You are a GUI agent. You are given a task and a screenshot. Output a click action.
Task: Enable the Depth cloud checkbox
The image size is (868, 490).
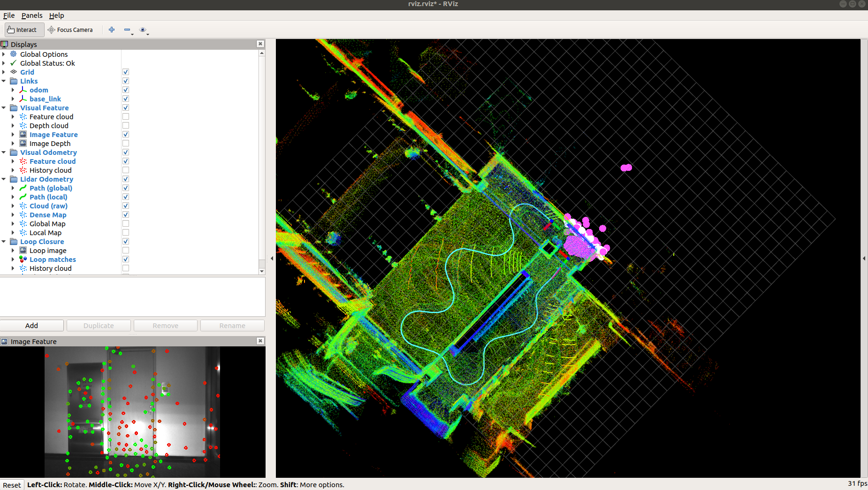(x=126, y=125)
